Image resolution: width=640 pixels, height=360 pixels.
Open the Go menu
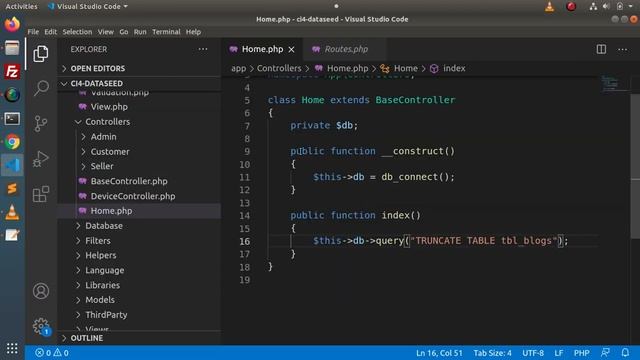point(124,32)
